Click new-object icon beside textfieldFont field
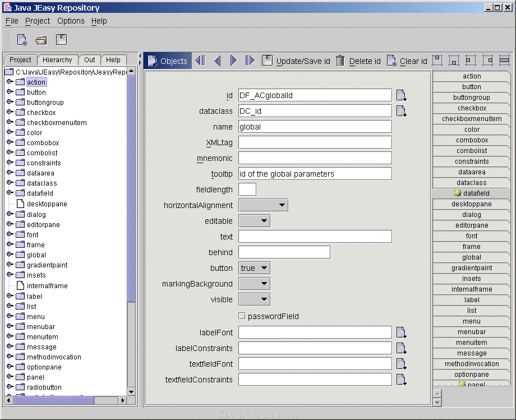516x420 pixels. coord(401,364)
